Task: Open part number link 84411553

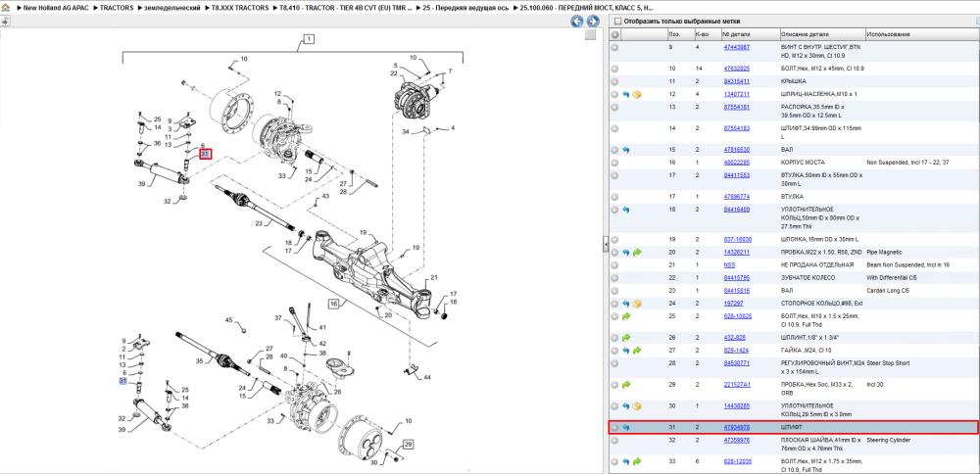Action: tap(736, 175)
